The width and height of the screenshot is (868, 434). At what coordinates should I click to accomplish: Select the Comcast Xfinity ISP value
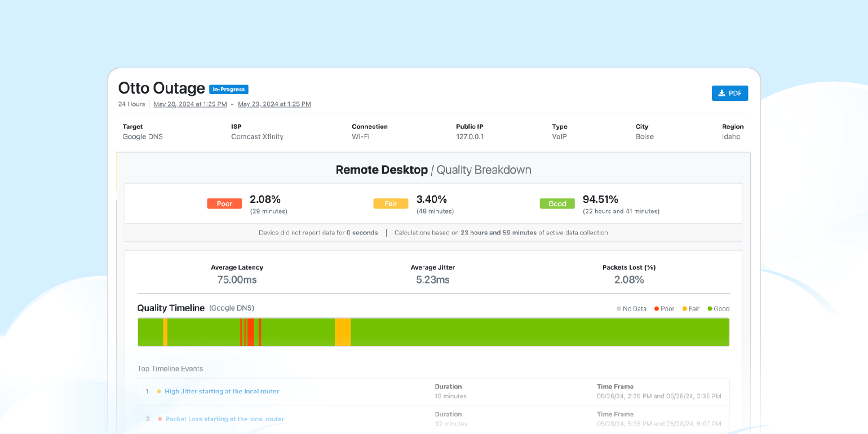[x=257, y=136]
